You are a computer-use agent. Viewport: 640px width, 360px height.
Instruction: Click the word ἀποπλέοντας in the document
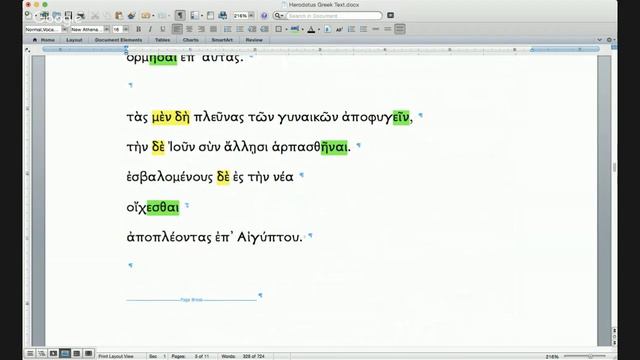pyautogui.click(x=169, y=237)
